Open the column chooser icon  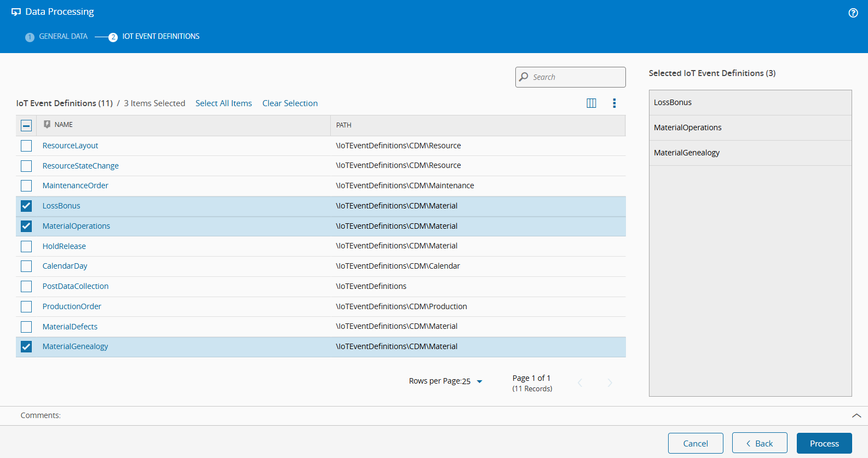click(x=591, y=103)
